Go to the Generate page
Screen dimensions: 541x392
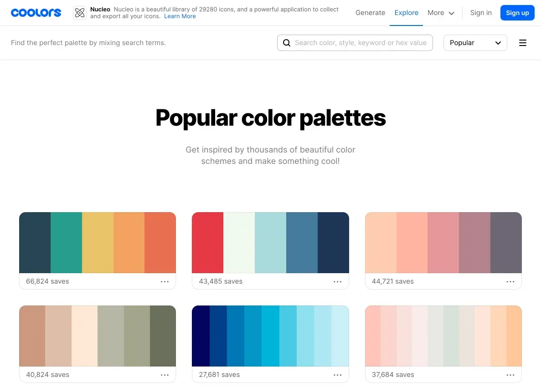coord(370,13)
